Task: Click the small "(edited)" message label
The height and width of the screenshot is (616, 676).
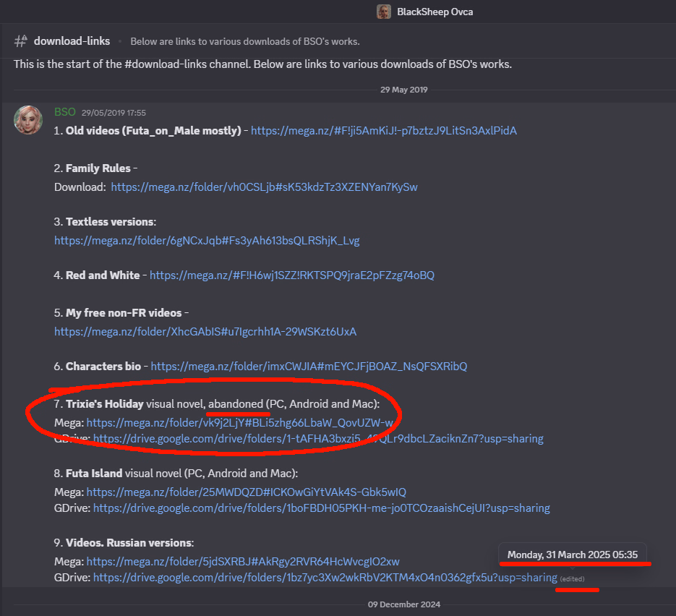Action: 572,579
